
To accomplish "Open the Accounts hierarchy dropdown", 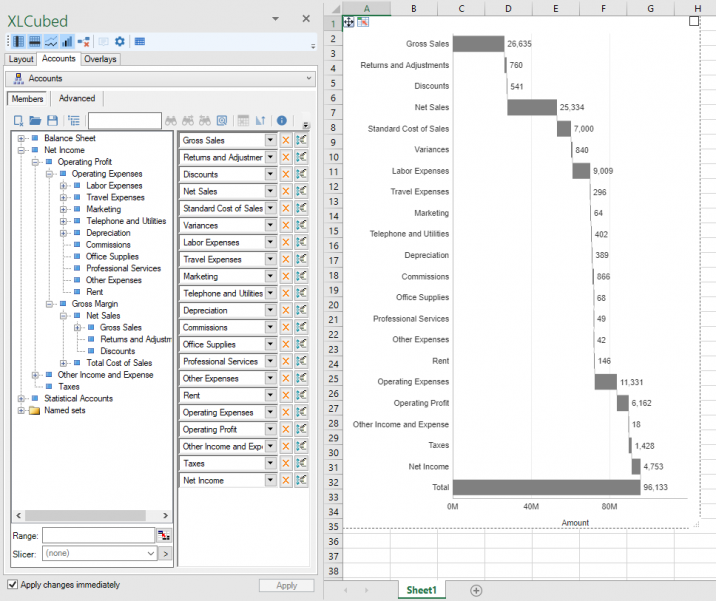I will (308, 78).
